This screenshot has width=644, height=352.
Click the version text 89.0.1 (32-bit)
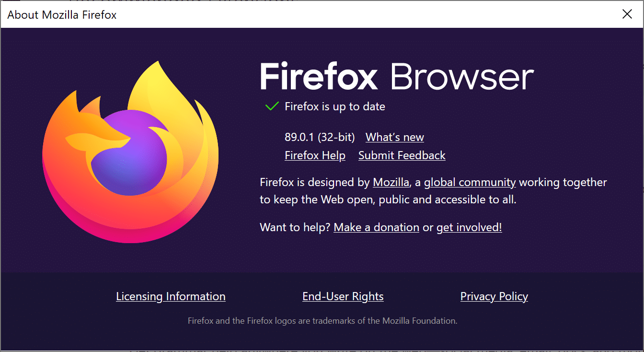(319, 137)
